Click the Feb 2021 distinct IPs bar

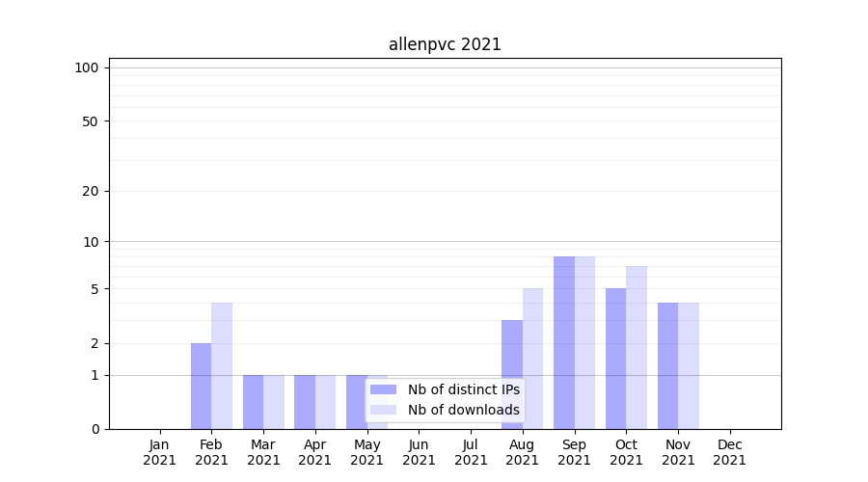pos(201,386)
